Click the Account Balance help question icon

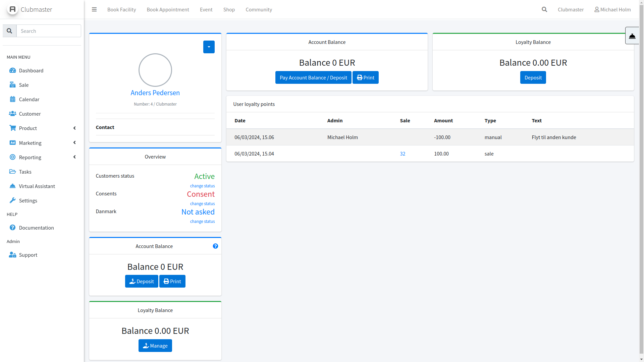(215, 246)
